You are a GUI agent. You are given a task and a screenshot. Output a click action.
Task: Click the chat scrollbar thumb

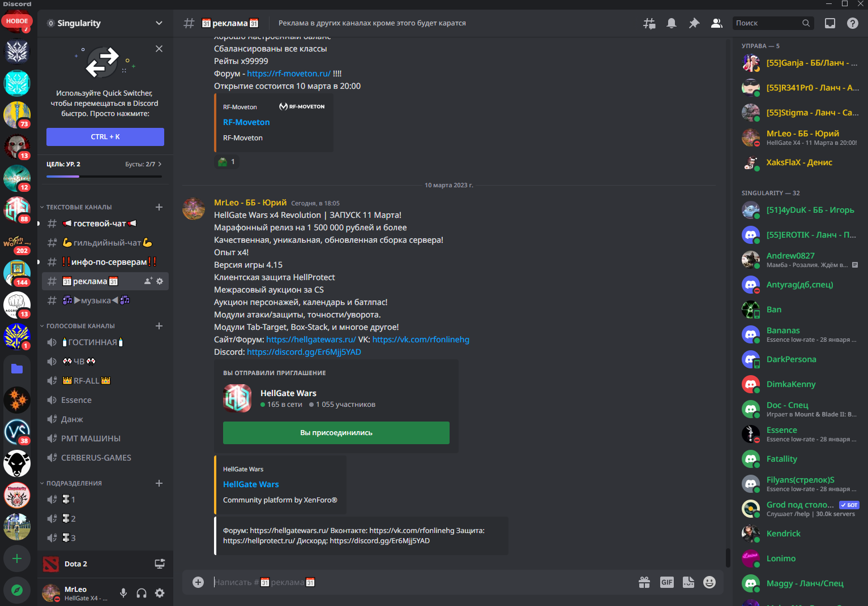click(728, 557)
